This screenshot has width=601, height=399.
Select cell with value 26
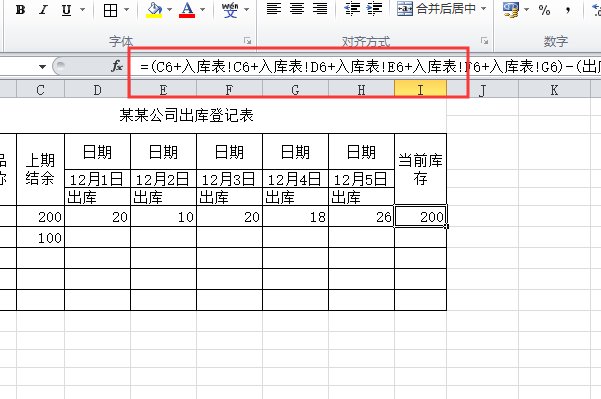361,217
